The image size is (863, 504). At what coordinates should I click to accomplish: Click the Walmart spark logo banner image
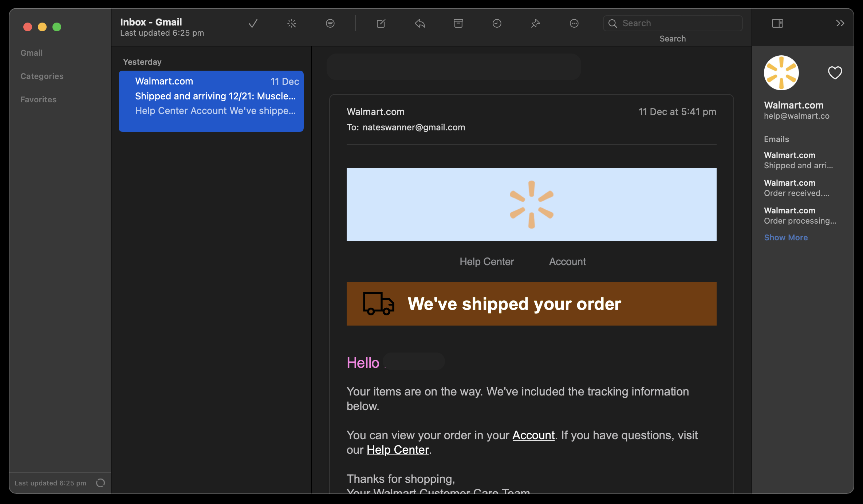(532, 205)
